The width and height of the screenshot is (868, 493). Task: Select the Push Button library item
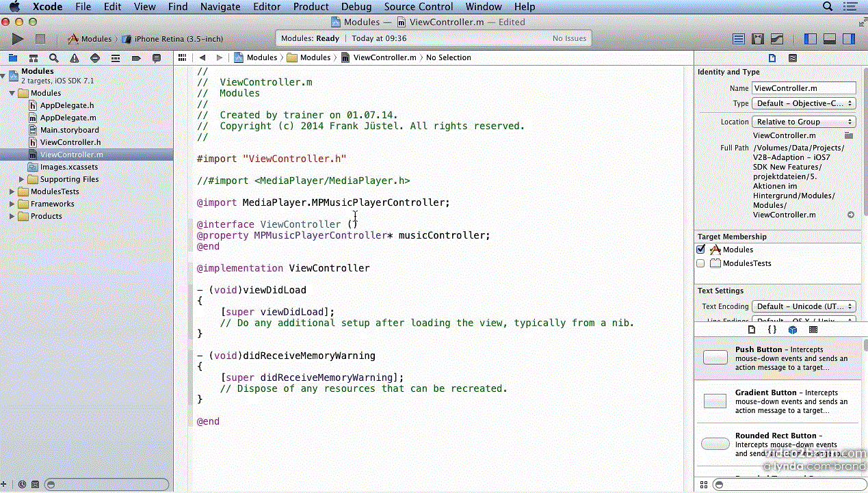(x=778, y=358)
